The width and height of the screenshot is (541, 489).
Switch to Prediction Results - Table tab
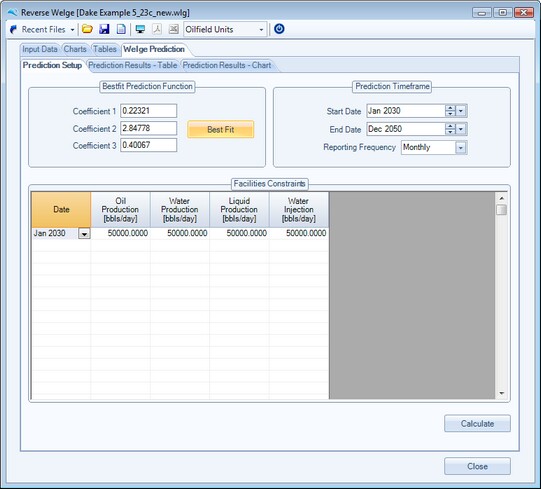tap(132, 65)
